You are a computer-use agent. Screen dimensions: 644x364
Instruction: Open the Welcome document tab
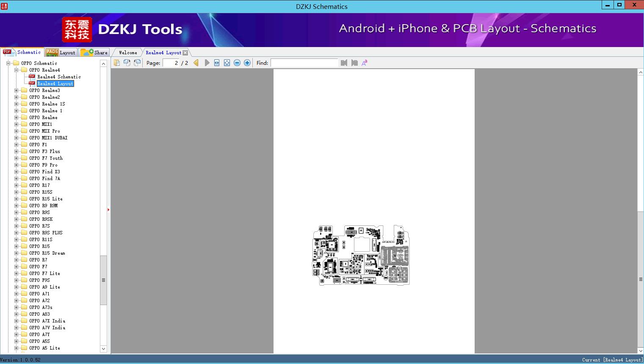coord(127,53)
